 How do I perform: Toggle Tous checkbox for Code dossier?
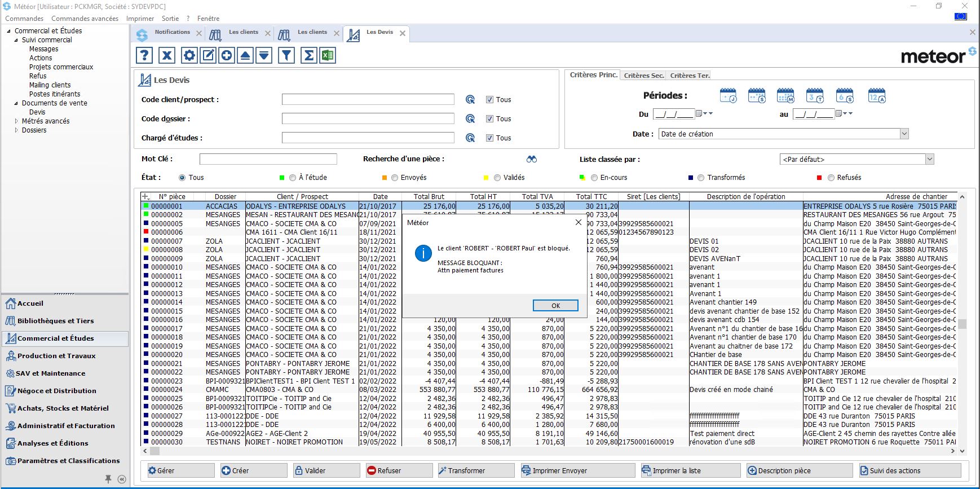489,119
